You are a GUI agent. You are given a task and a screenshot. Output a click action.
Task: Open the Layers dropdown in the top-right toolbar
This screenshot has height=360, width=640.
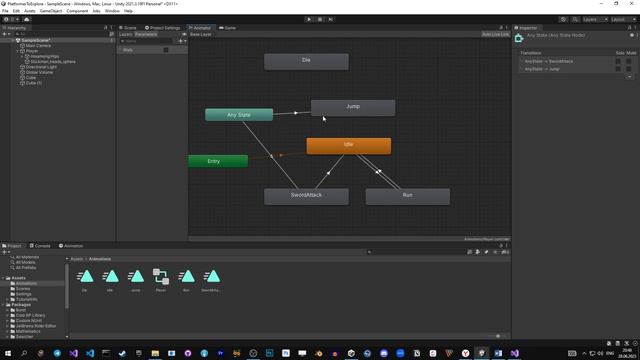[595, 19]
